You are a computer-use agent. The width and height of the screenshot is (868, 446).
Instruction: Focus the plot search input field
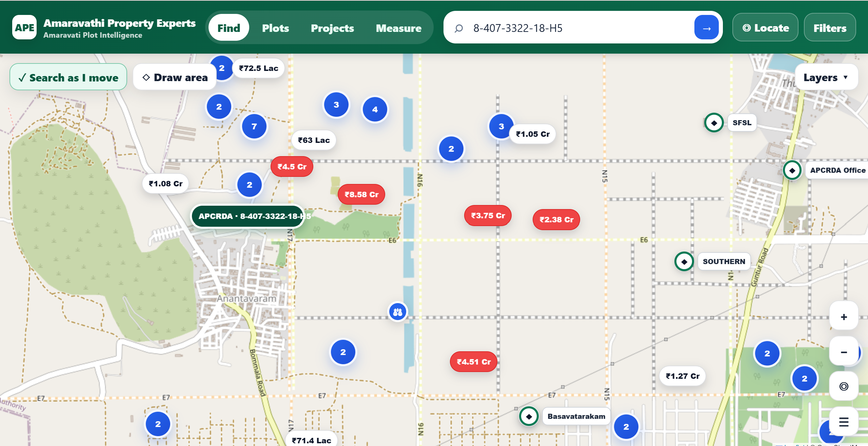[x=580, y=28]
